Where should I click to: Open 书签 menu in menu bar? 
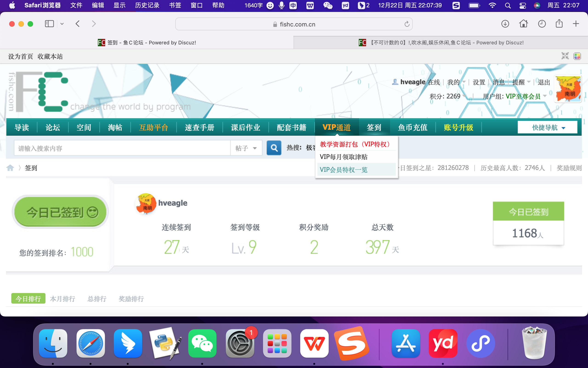[x=175, y=5]
